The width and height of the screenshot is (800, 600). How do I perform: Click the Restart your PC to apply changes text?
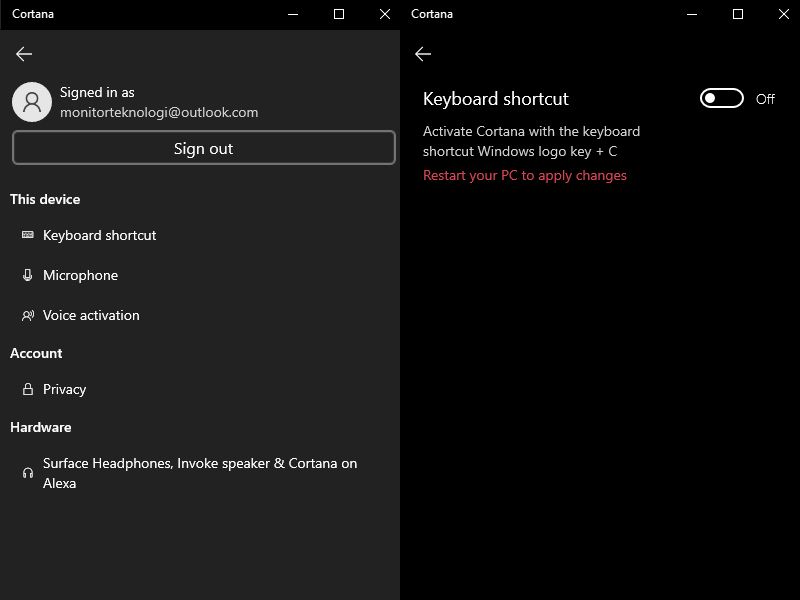coord(524,176)
